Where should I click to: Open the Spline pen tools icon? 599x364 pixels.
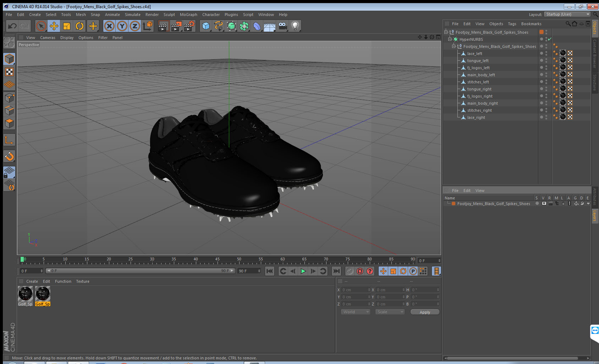pyautogui.click(x=219, y=26)
